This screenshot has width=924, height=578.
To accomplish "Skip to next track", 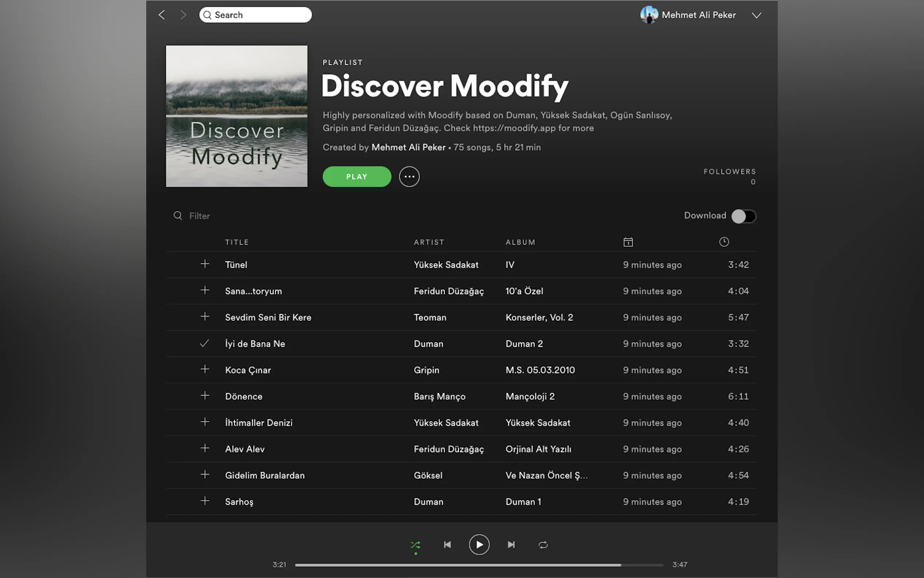I will 511,545.
